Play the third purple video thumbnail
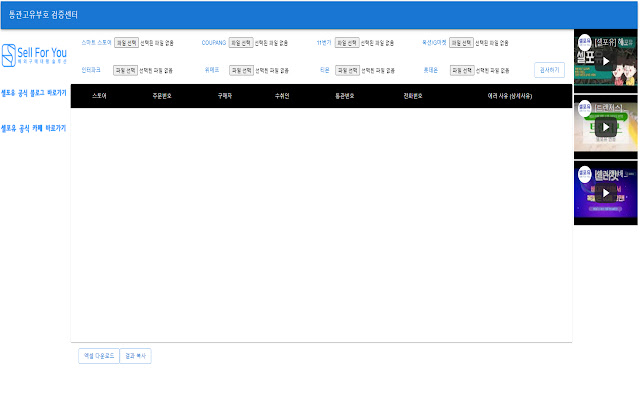The width and height of the screenshot is (640, 400). point(606,193)
